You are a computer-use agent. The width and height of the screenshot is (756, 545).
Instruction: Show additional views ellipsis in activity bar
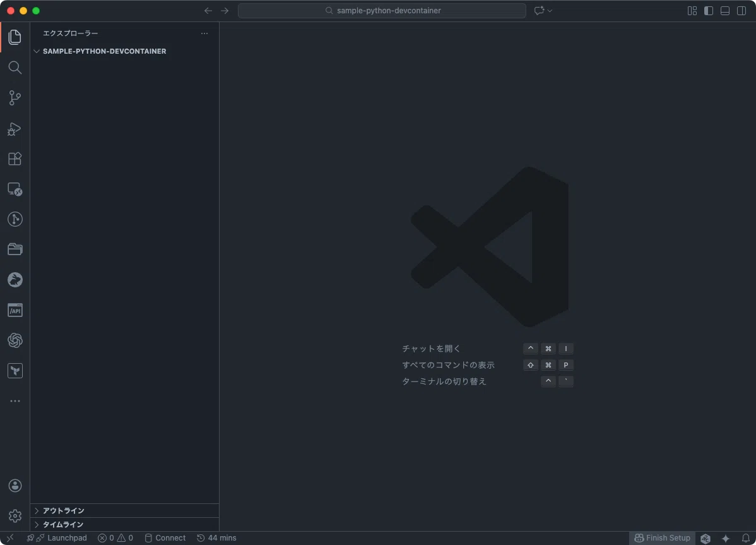click(x=15, y=401)
